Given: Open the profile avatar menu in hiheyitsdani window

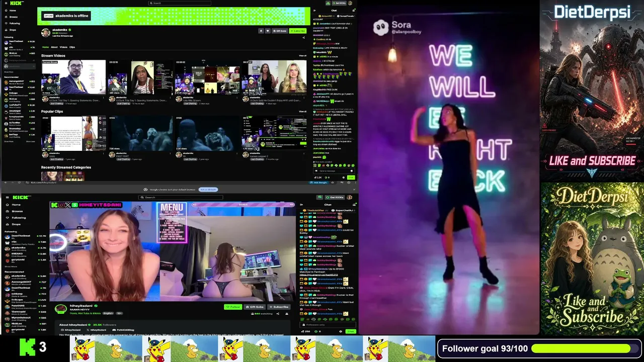Looking at the screenshot, I should coord(349,198).
